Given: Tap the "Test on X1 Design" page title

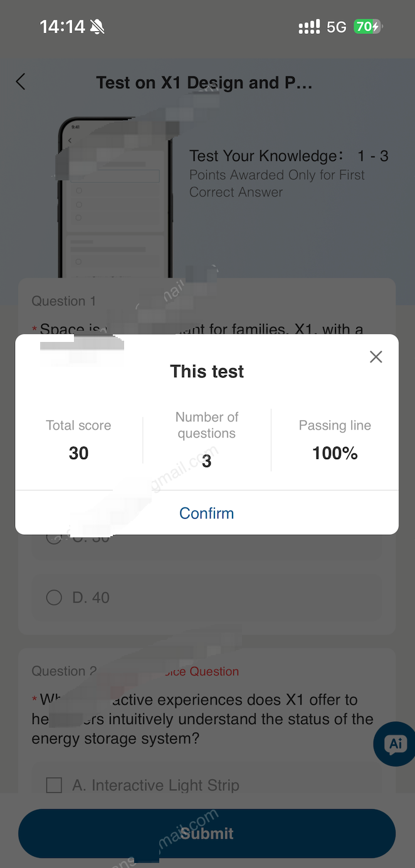Looking at the screenshot, I should 204,83.
